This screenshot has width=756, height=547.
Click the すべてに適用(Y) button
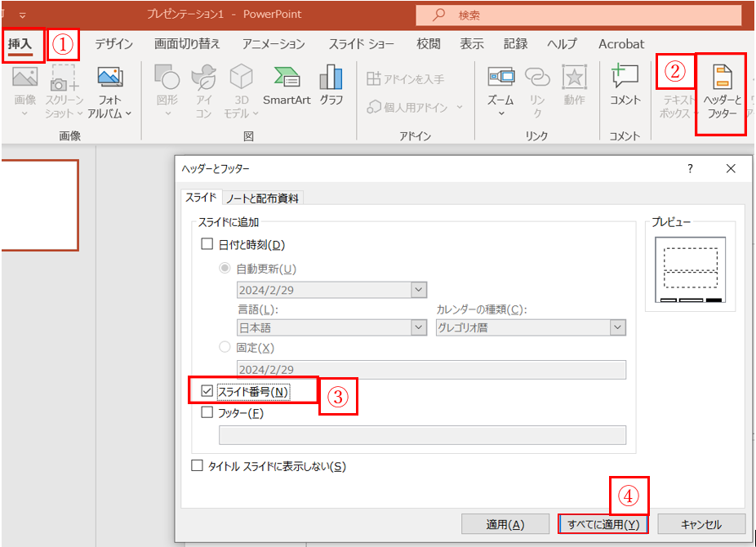[603, 524]
